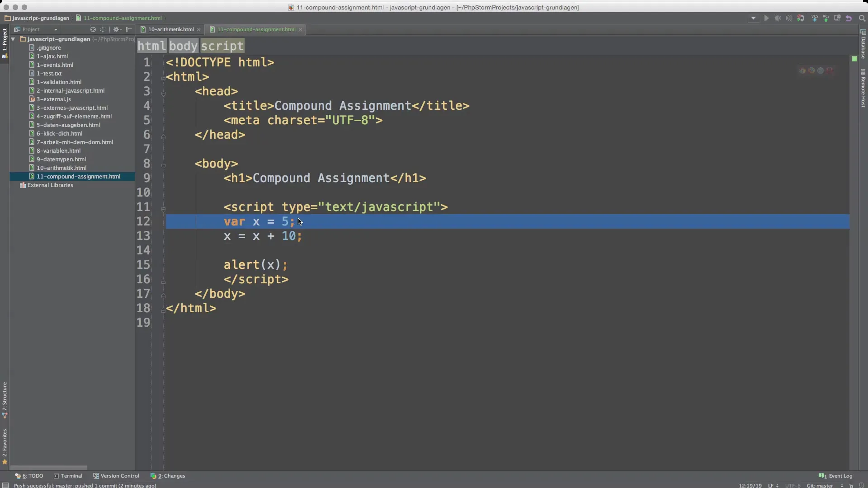Hide the Project tool window
Image resolution: width=868 pixels, height=488 pixels.
(129, 29)
